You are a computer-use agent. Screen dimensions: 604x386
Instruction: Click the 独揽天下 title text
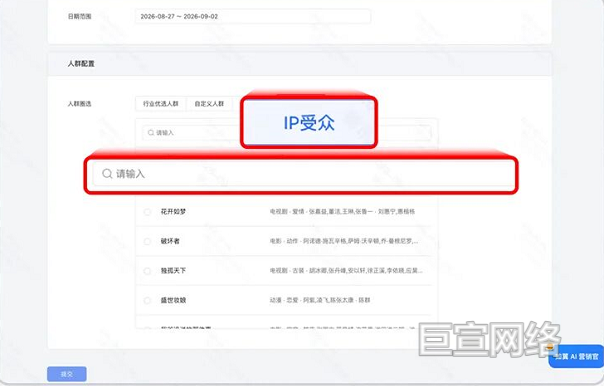coord(173,271)
